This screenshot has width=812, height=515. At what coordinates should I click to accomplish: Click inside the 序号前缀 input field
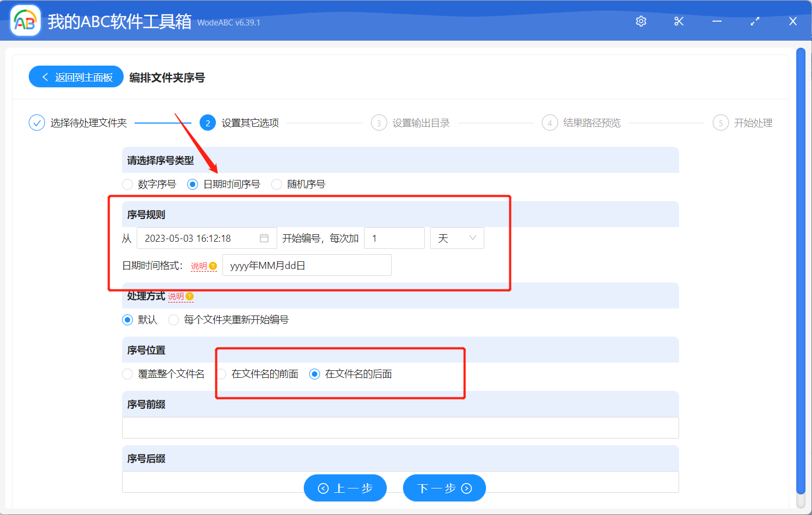click(400, 428)
